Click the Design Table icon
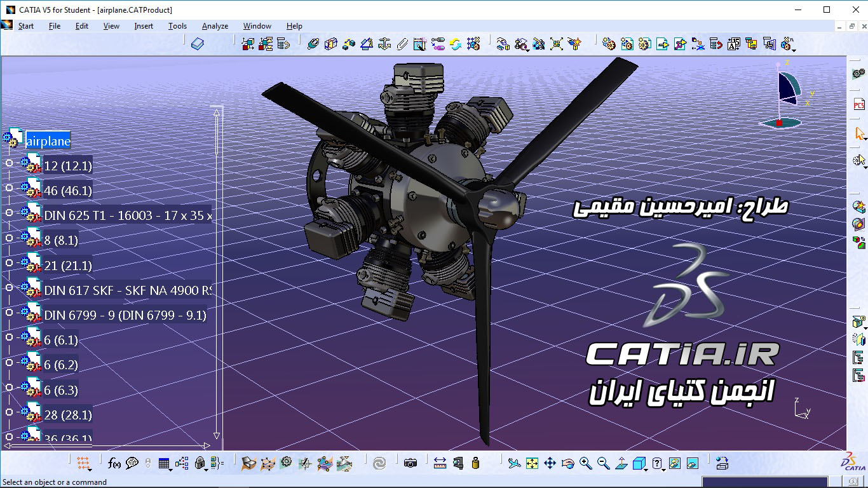The image size is (868, 488). pos(164,463)
